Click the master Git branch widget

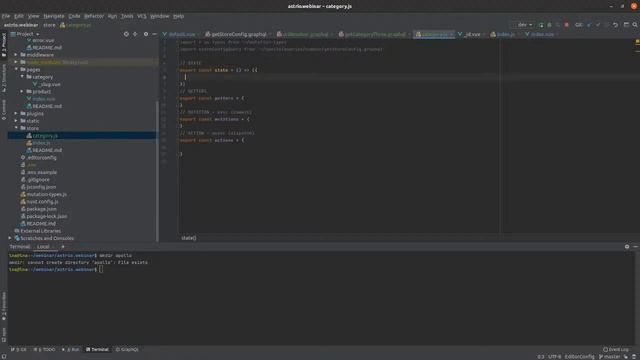tap(609, 357)
